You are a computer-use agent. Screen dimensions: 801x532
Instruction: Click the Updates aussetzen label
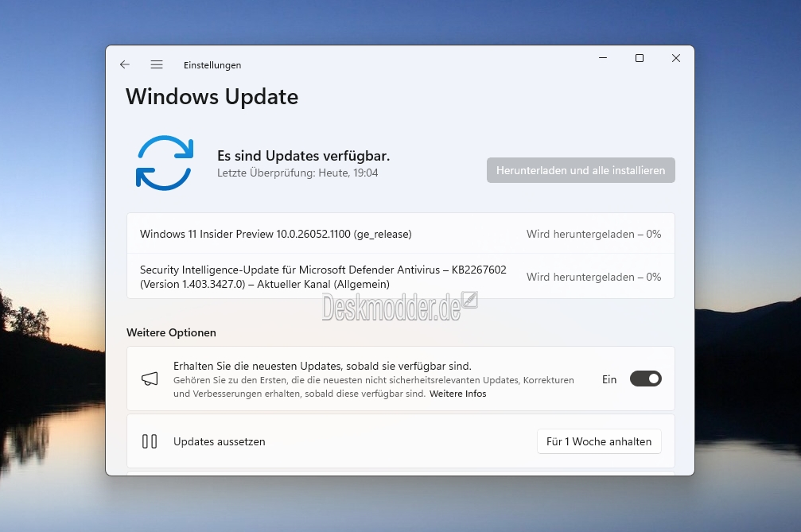220,442
